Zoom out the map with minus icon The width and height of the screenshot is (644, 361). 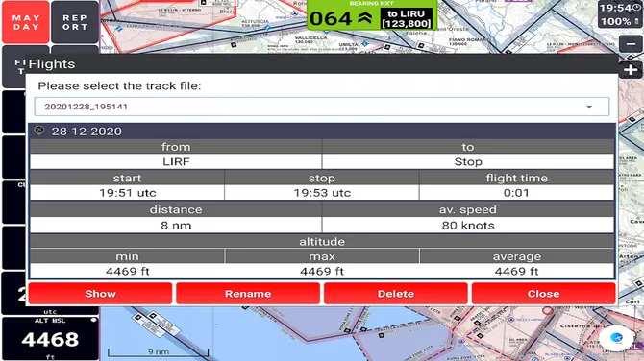[x=631, y=44]
